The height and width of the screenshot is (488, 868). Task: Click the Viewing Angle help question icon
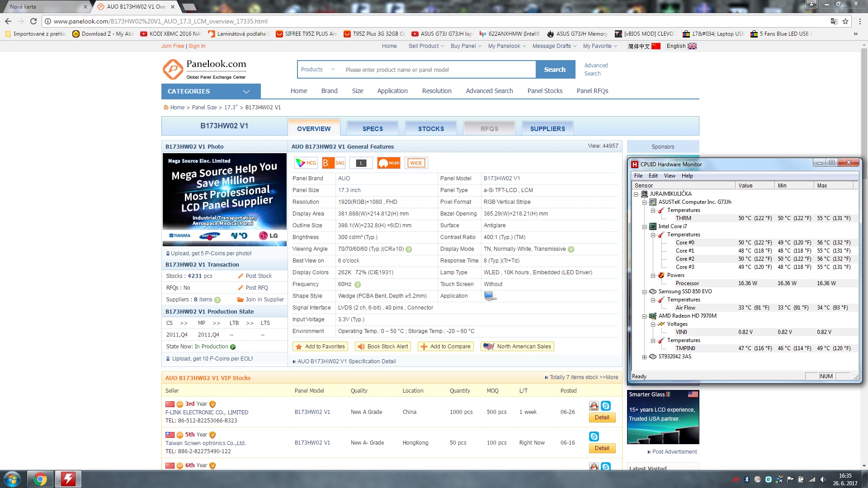[x=409, y=249]
